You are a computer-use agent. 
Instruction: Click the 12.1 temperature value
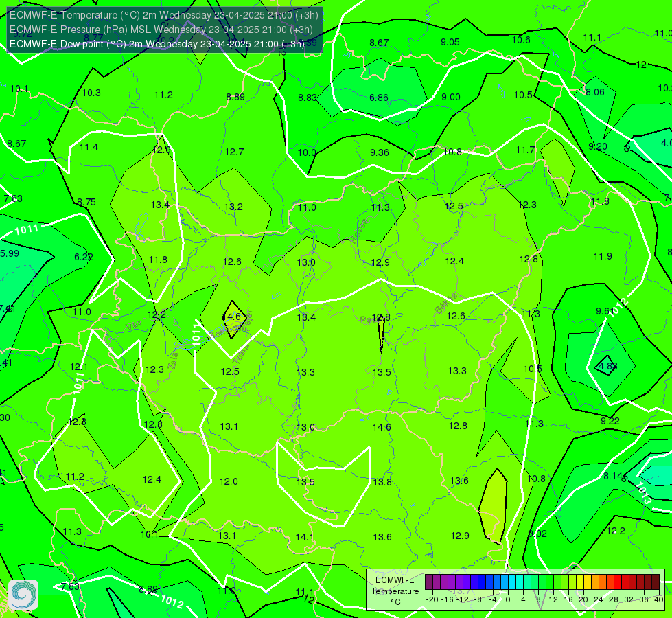tap(79, 367)
